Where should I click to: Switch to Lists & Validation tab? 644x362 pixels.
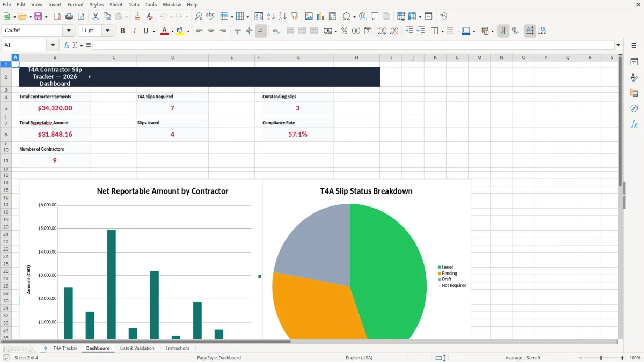point(137,348)
